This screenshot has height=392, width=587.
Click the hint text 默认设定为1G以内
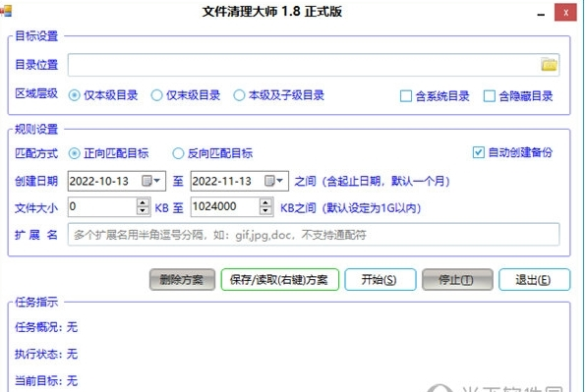(x=372, y=208)
